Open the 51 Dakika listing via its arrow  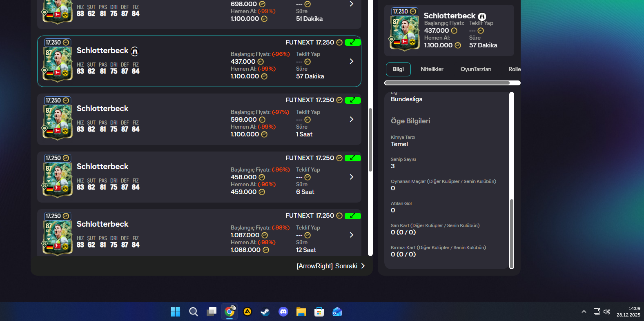[x=352, y=4]
